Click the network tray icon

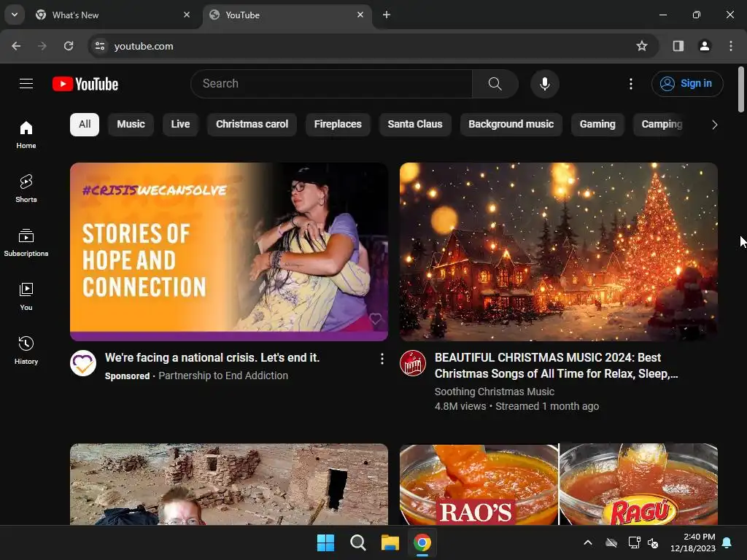pyautogui.click(x=634, y=542)
